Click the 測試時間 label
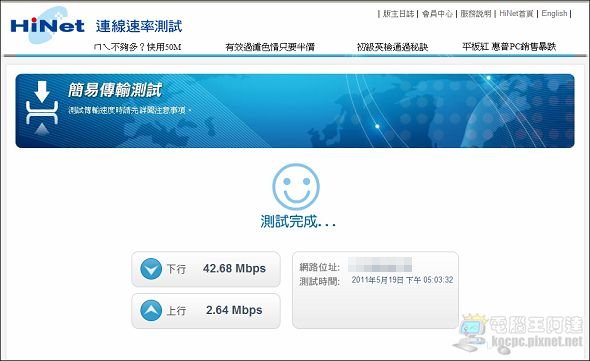 (319, 282)
